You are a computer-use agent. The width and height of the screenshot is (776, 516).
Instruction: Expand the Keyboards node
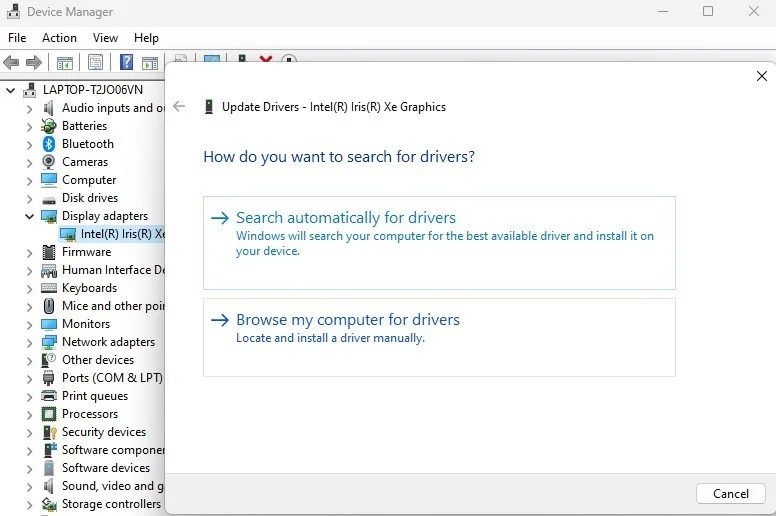[29, 288]
